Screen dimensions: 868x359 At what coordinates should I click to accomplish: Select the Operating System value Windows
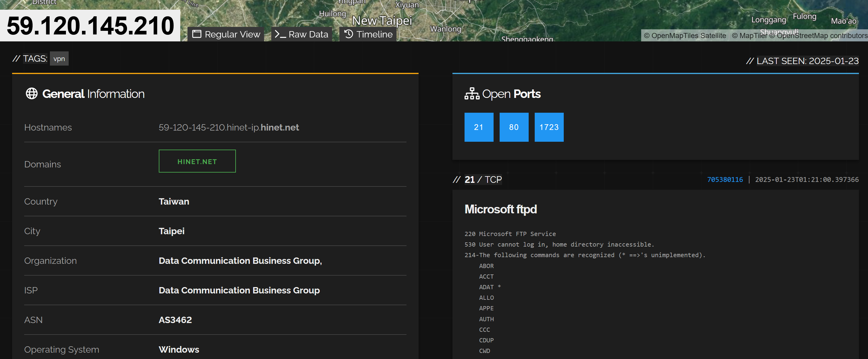click(179, 350)
